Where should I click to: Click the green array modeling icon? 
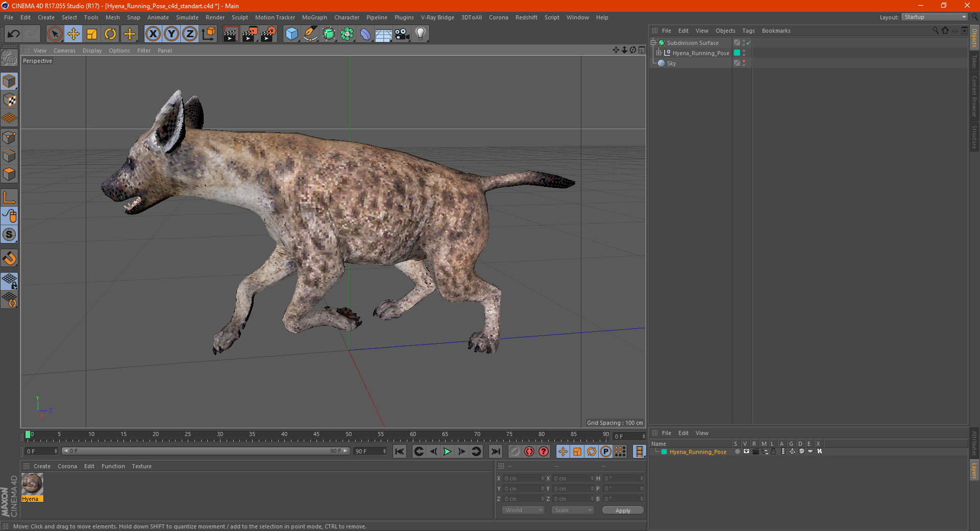click(347, 34)
